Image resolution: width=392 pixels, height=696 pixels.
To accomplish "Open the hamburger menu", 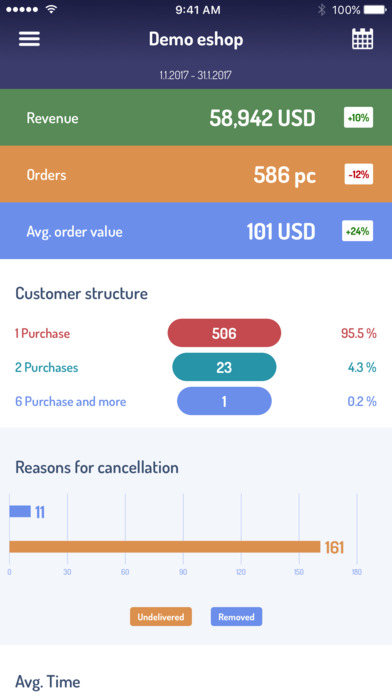I will (x=29, y=39).
